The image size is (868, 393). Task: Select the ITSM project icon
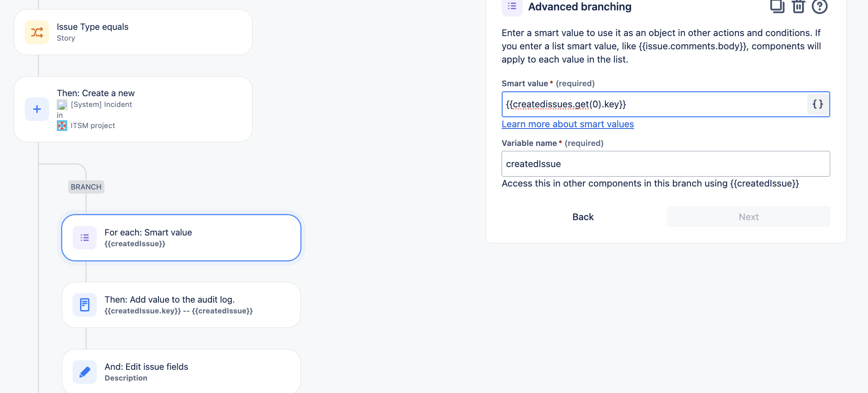(x=61, y=125)
